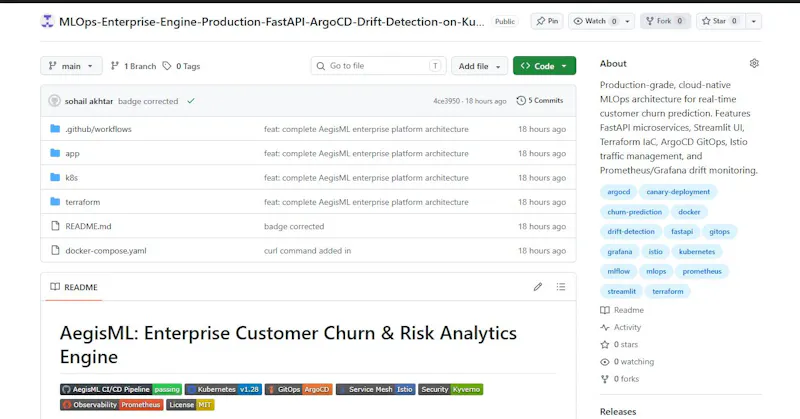Click the file icon beside README.md
Image resolution: width=800 pixels, height=419 pixels.
55,226
